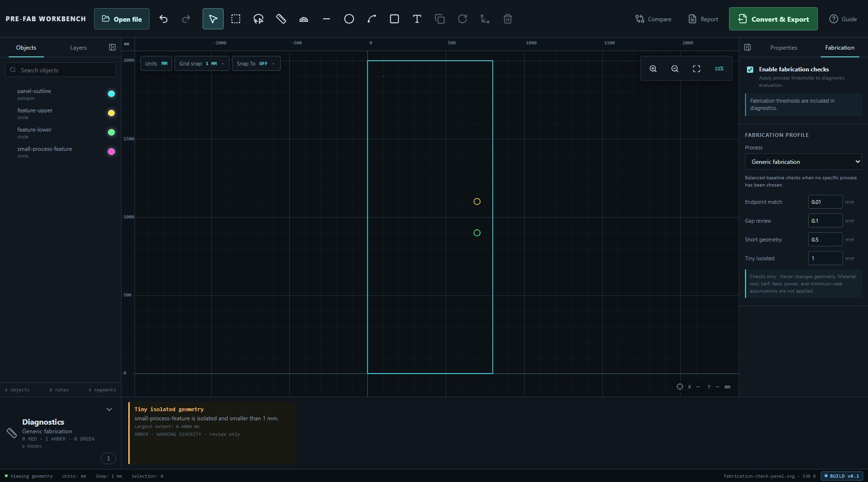Open the Report

coord(703,19)
